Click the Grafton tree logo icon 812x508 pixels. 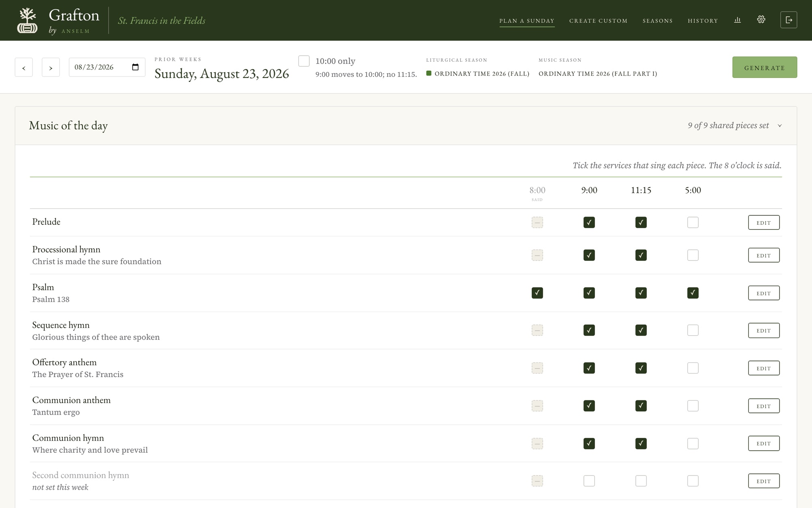27,20
